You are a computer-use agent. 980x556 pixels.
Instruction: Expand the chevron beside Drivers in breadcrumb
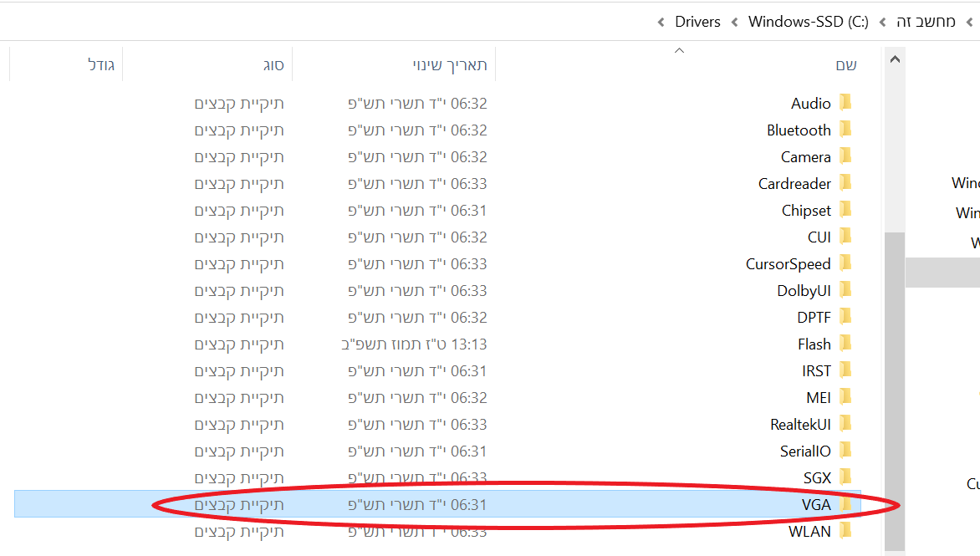(x=661, y=22)
